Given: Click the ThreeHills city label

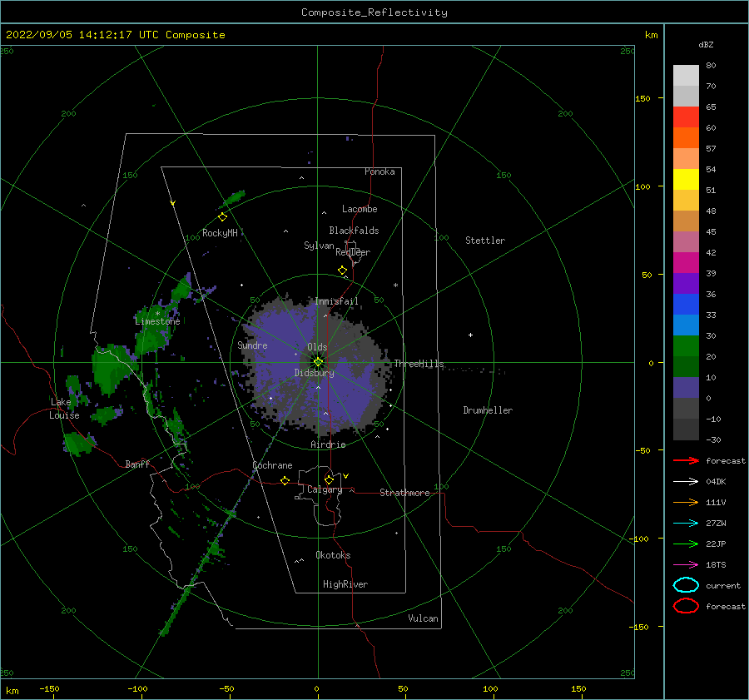Looking at the screenshot, I should 419,364.
